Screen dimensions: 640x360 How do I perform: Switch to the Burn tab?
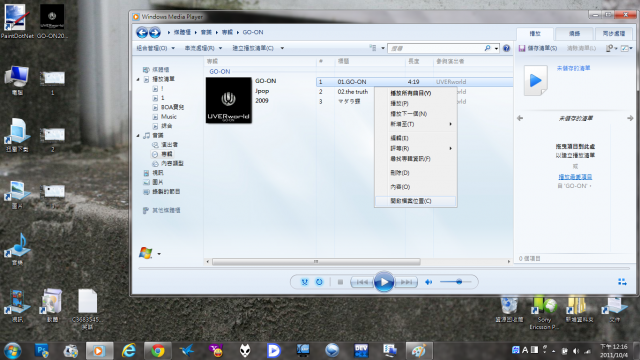click(x=574, y=33)
